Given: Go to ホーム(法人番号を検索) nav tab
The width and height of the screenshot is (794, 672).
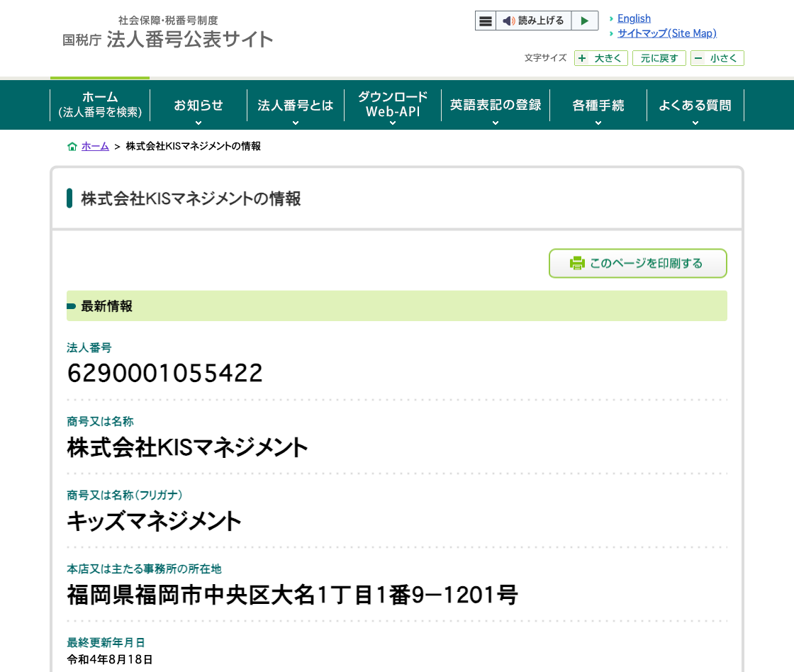Looking at the screenshot, I should 100,105.
